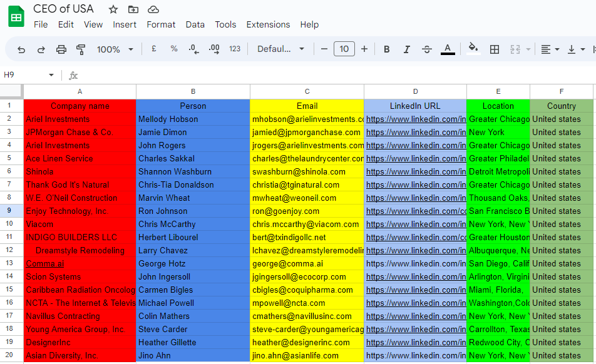
Task: Increase decimal places
Action: tap(214, 49)
